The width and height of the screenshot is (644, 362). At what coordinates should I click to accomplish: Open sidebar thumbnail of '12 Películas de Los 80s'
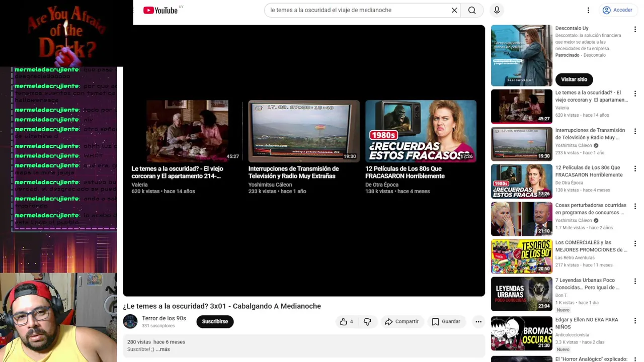(521, 182)
